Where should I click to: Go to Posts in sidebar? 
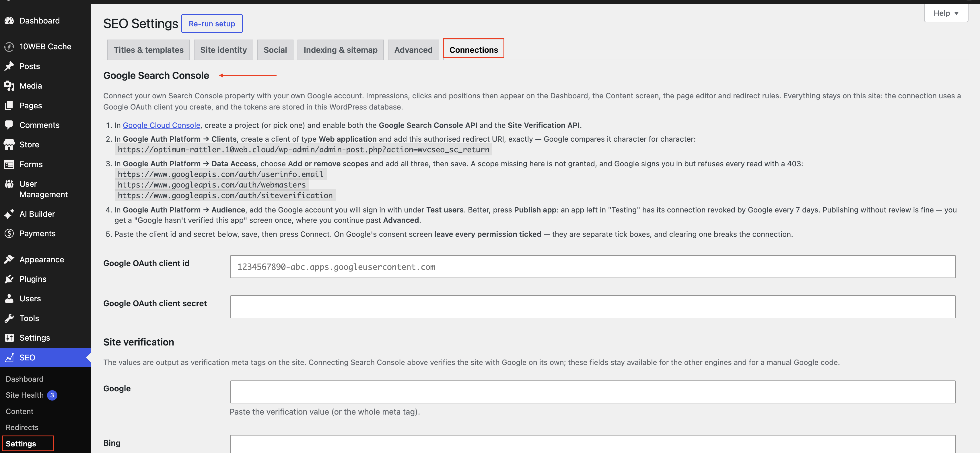(x=30, y=66)
